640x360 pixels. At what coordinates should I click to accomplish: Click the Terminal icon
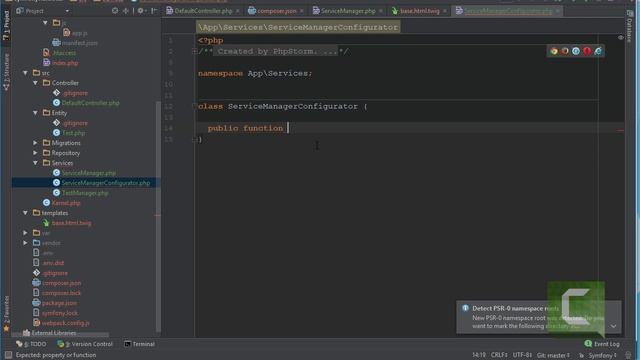click(x=127, y=344)
